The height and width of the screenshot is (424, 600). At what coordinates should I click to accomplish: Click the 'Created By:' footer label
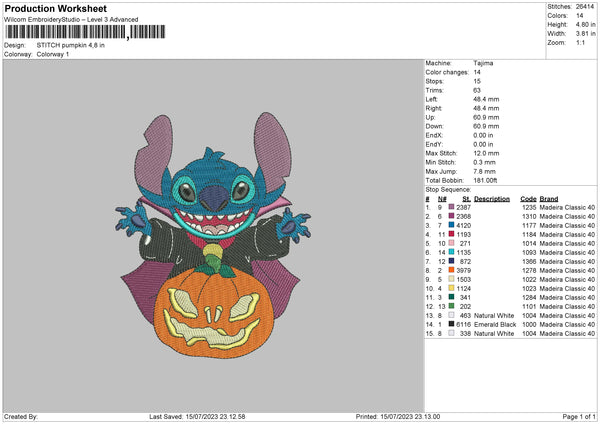coord(21,416)
